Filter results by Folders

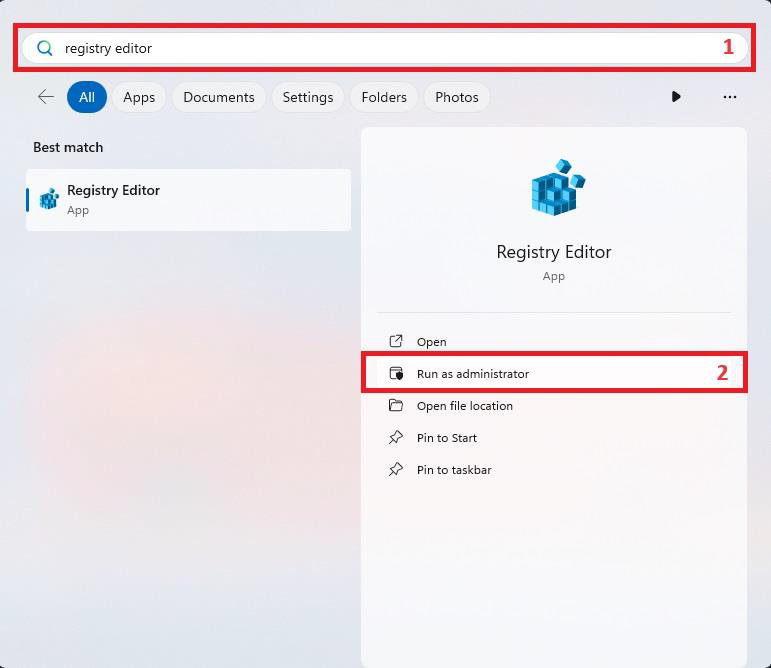coord(384,97)
